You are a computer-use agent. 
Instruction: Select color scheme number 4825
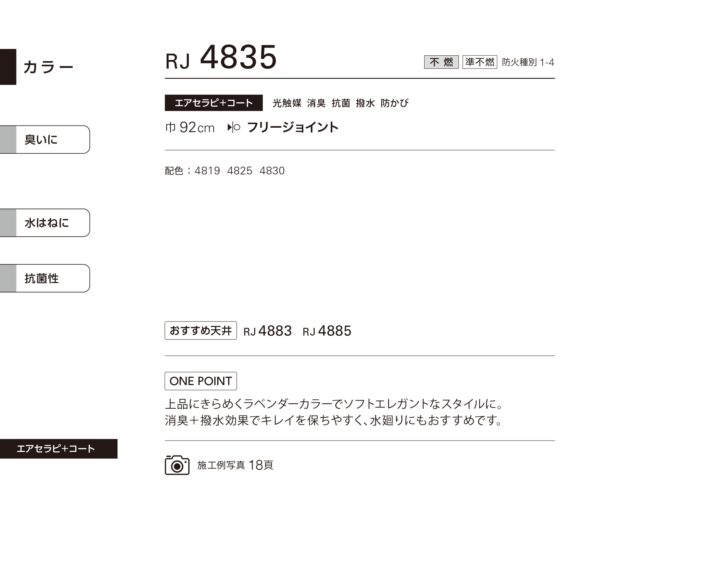pyautogui.click(x=239, y=171)
